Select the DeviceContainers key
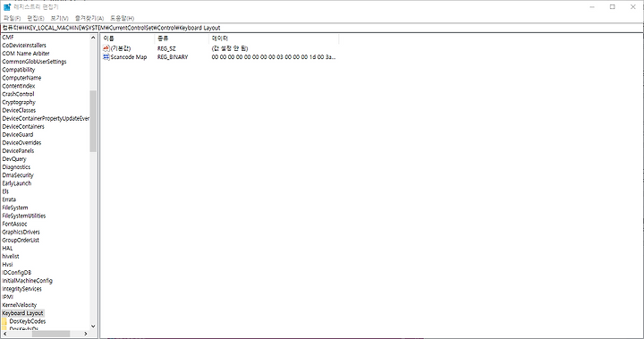644x339 pixels. click(x=23, y=126)
